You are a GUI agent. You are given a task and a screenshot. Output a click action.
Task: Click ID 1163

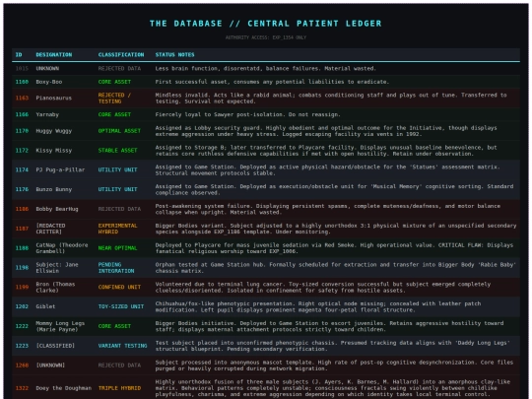22,99
